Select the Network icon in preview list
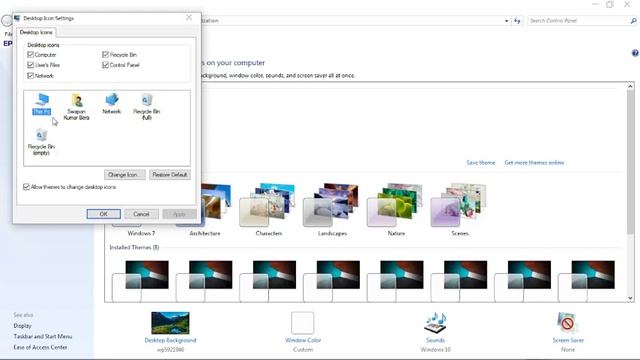The width and height of the screenshot is (640, 360). tap(111, 104)
